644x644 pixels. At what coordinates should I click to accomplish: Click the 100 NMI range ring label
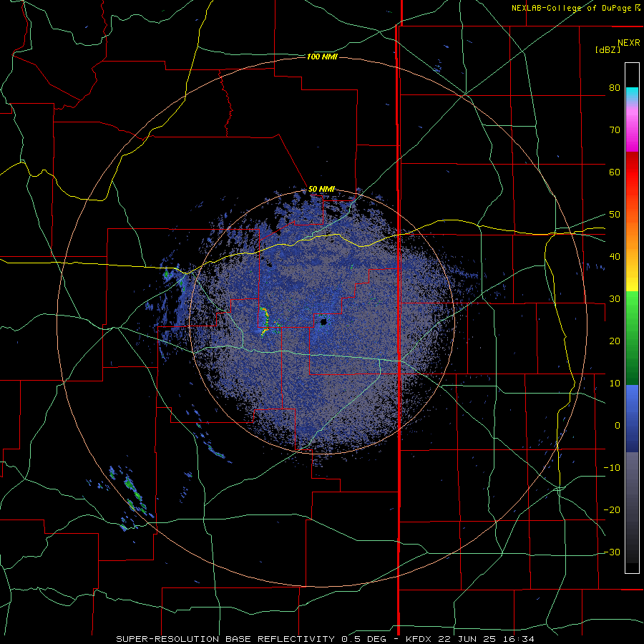(322, 57)
